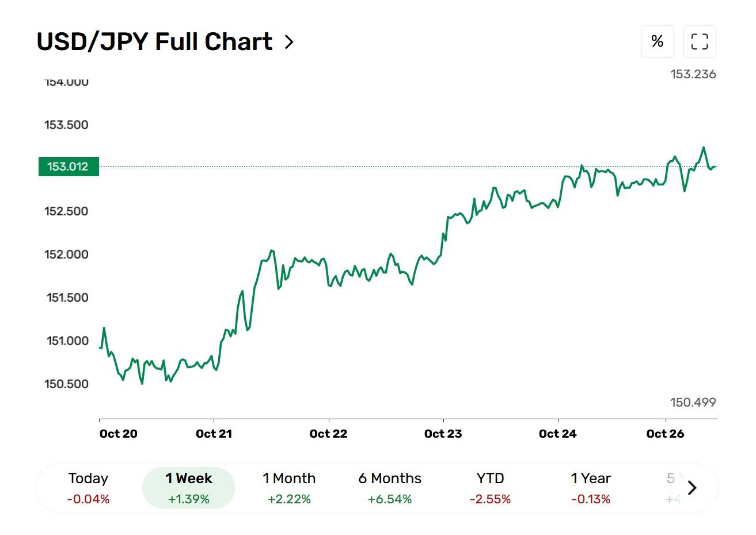The height and width of the screenshot is (535, 756).
Task: Open fullscreen chart with expand icon
Action: (700, 41)
